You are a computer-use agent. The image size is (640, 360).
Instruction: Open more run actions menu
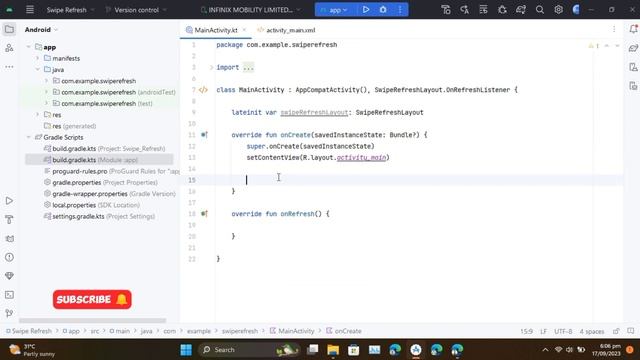pos(400,9)
